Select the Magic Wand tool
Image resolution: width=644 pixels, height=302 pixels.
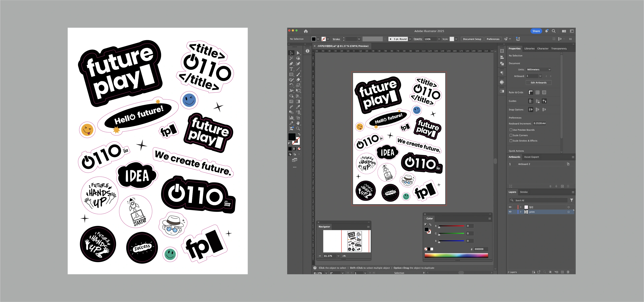point(291,58)
